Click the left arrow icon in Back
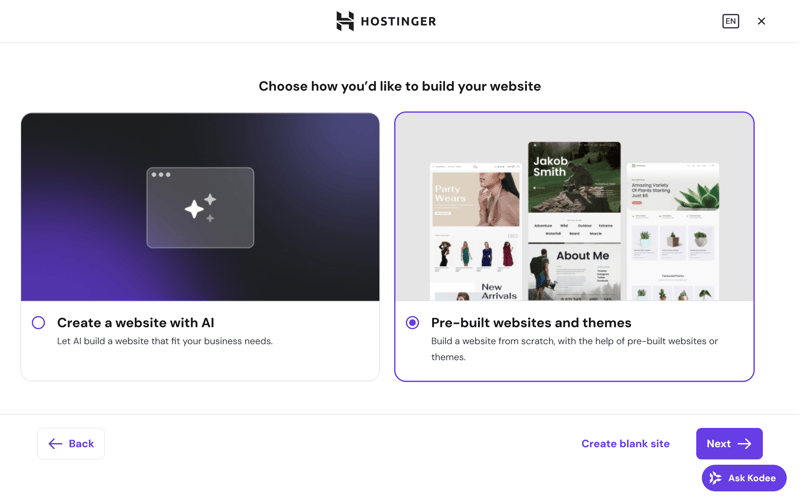The height and width of the screenshot is (499, 800). tap(55, 444)
